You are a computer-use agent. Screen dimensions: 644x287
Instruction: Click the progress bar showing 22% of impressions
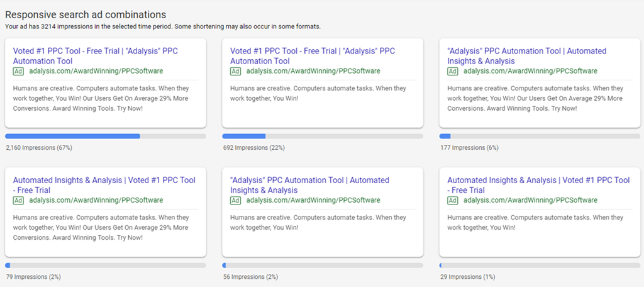click(323, 136)
